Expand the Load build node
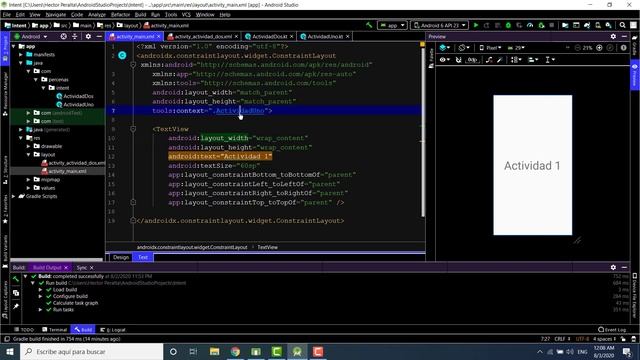 click(x=40, y=290)
